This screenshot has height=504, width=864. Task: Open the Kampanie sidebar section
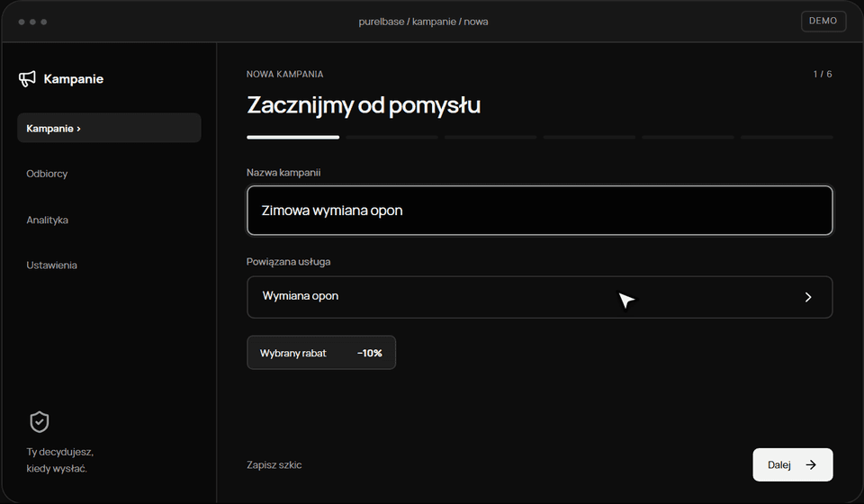[x=109, y=128]
